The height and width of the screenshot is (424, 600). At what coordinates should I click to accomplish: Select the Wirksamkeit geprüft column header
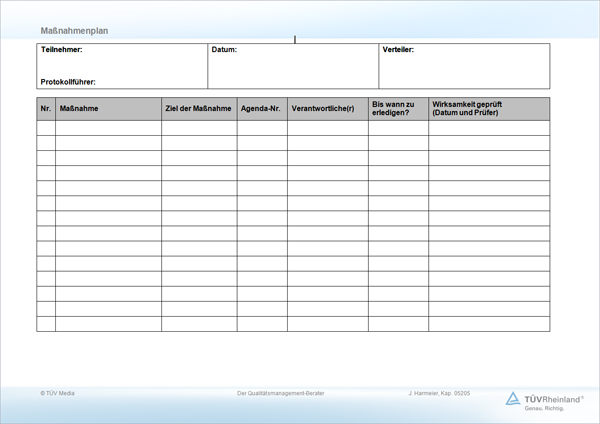coord(465,108)
